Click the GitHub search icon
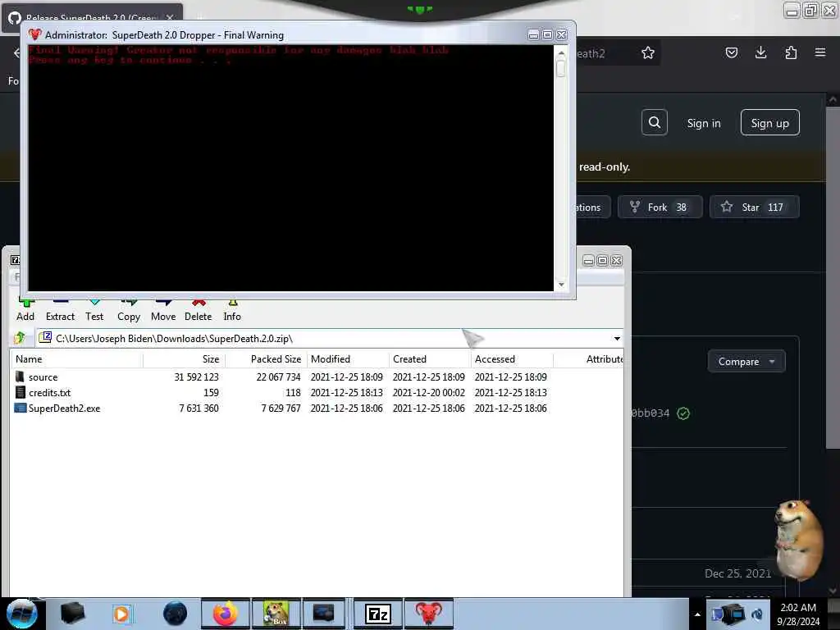840x630 pixels. pos(654,123)
